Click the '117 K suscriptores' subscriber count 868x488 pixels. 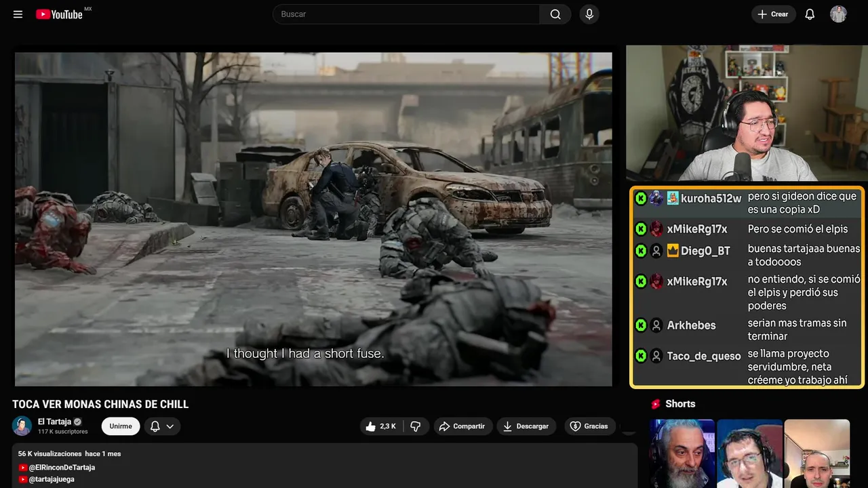(x=63, y=432)
